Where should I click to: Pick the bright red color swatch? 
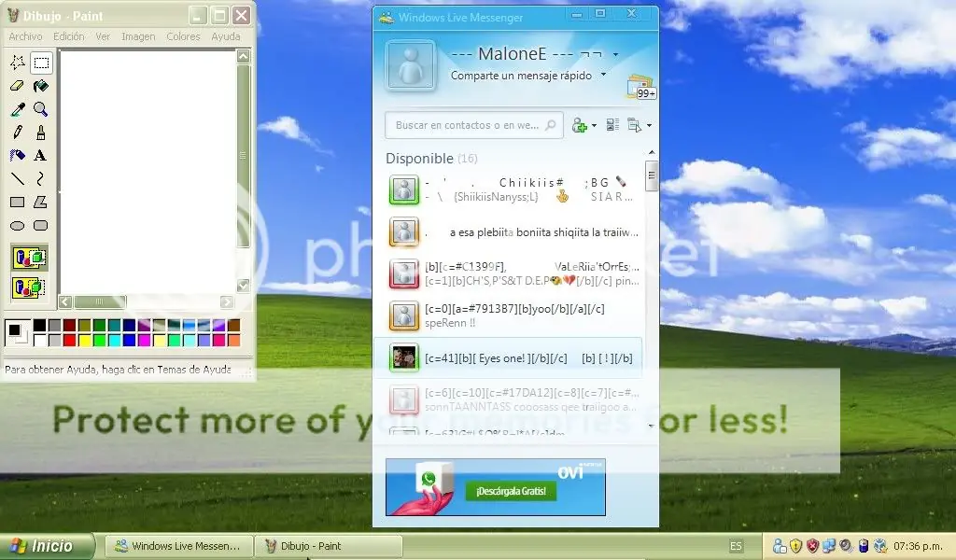(69, 340)
